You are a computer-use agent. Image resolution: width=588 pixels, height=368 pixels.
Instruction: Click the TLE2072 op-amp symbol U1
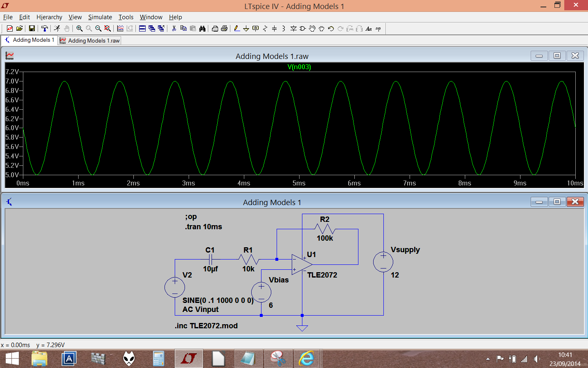point(302,264)
